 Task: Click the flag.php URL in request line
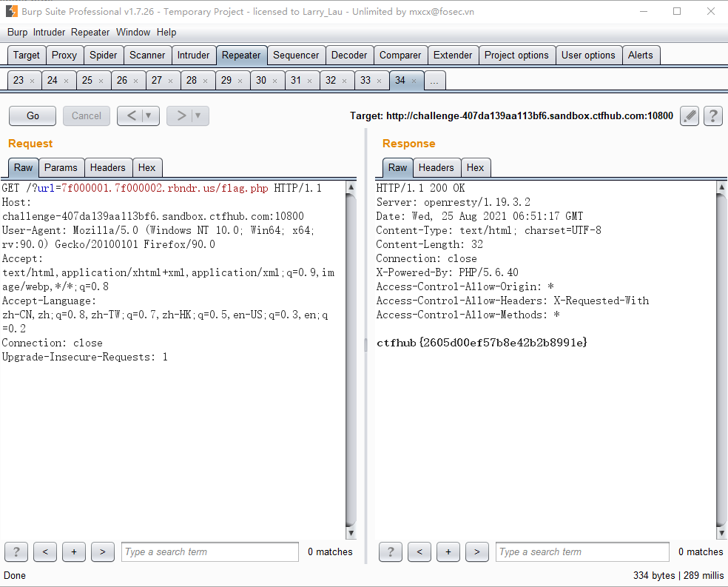tap(165, 188)
